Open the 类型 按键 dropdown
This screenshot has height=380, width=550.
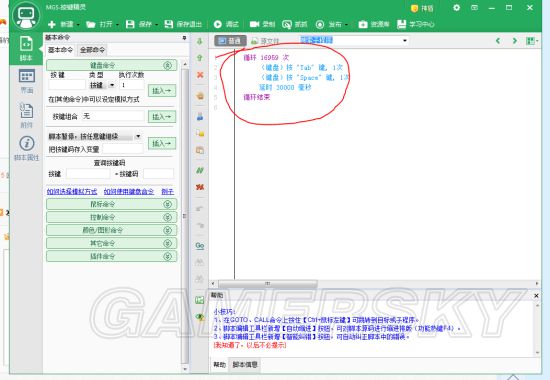pos(102,85)
